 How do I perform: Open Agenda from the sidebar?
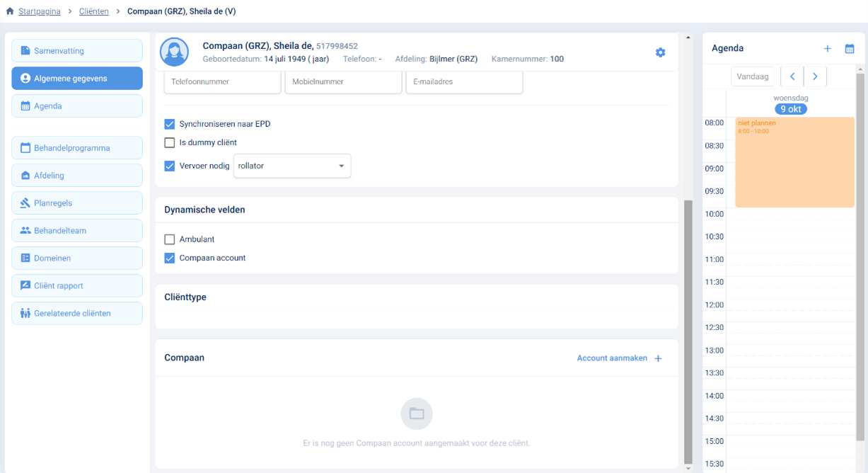pyautogui.click(x=77, y=106)
